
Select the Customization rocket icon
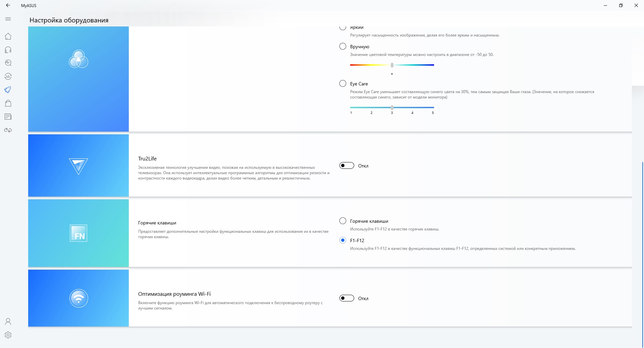click(8, 90)
